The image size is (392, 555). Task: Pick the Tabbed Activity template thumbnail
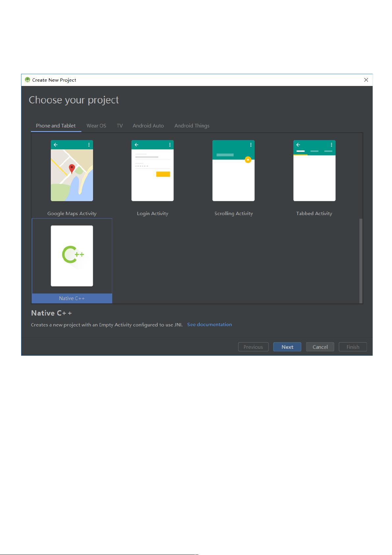tap(314, 171)
